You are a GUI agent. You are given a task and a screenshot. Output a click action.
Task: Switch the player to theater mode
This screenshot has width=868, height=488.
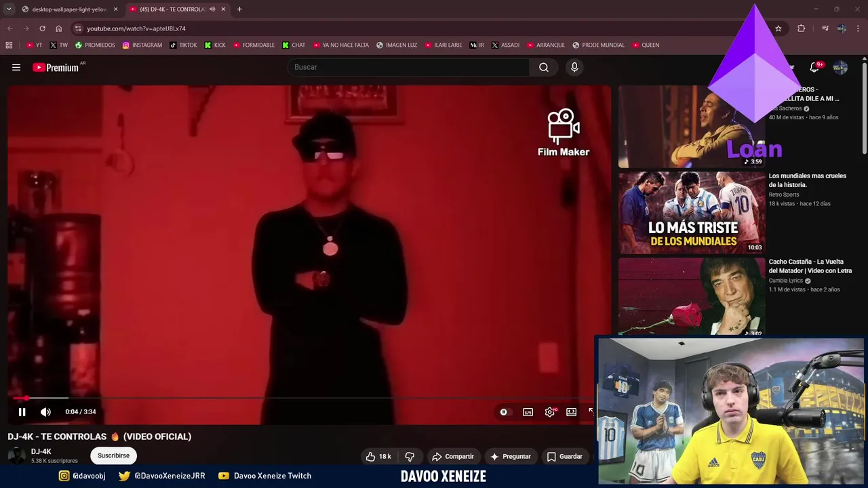[572, 411]
